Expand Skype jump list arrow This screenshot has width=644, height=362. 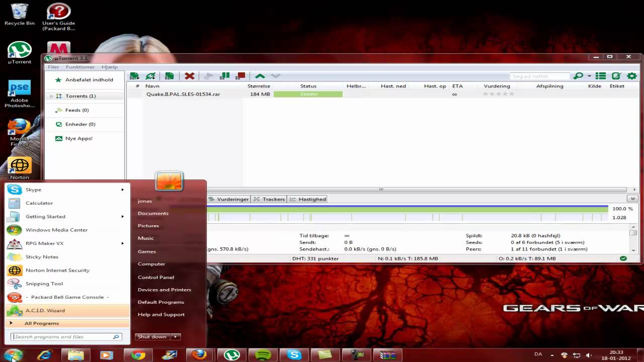[122, 190]
